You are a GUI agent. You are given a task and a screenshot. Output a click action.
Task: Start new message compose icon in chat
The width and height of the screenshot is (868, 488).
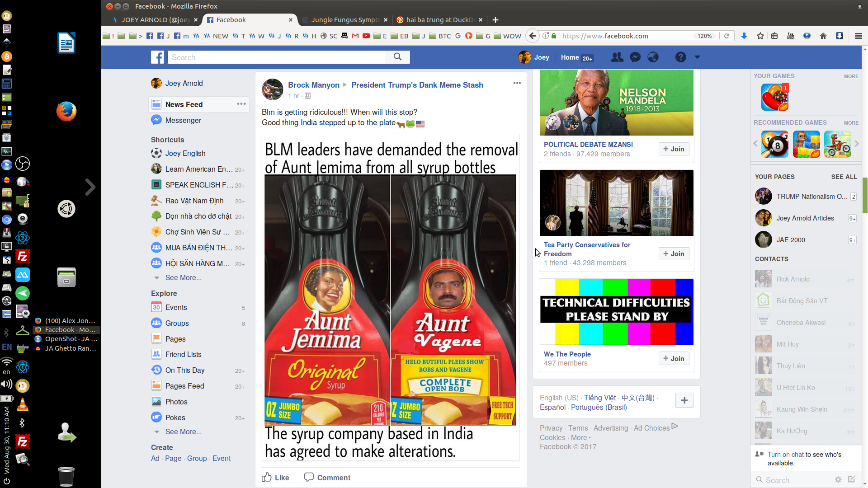point(852,479)
